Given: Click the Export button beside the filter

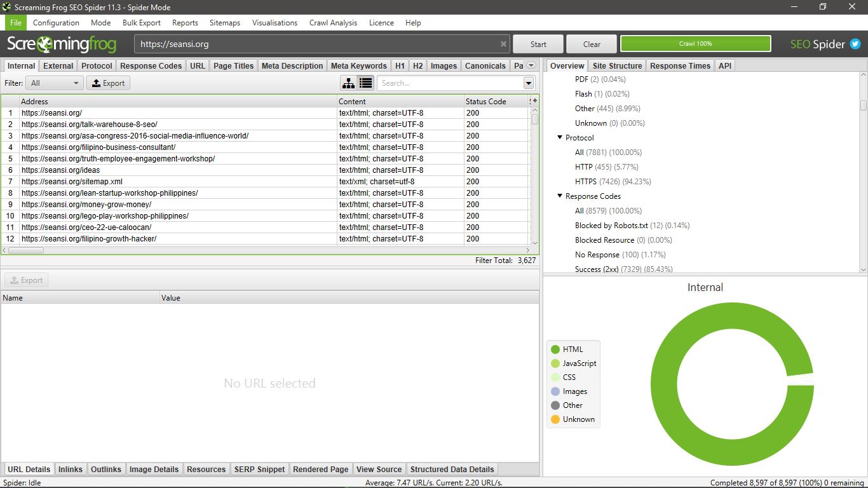Looking at the screenshot, I should (x=108, y=83).
